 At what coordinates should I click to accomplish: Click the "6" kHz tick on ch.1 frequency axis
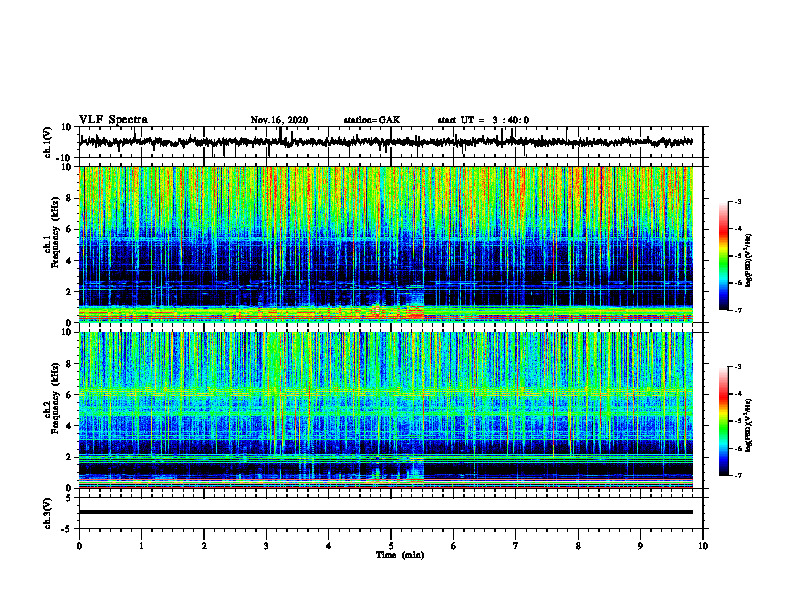point(69,229)
